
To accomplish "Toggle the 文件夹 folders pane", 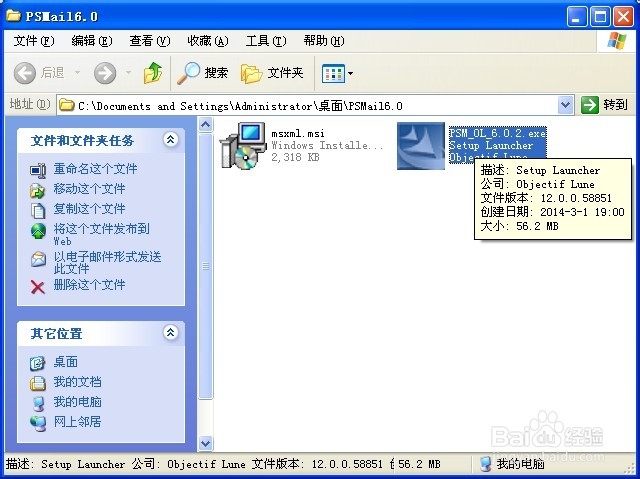I will pyautogui.click(x=272, y=73).
